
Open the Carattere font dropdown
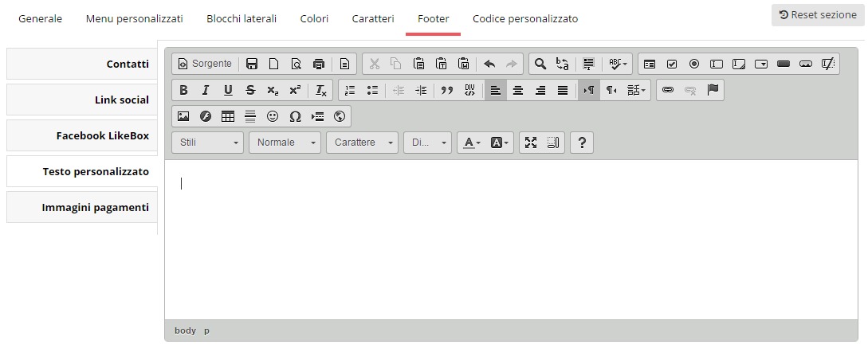click(x=362, y=143)
